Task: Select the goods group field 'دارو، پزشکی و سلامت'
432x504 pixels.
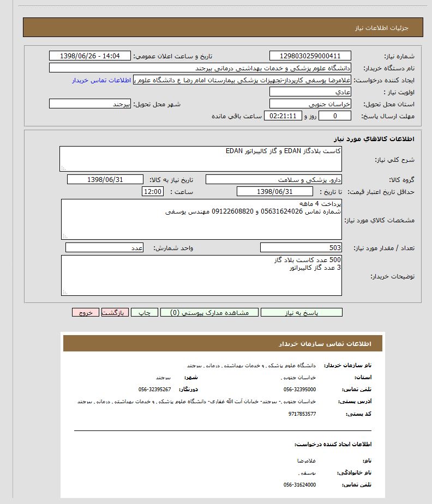Action: pos(273,180)
